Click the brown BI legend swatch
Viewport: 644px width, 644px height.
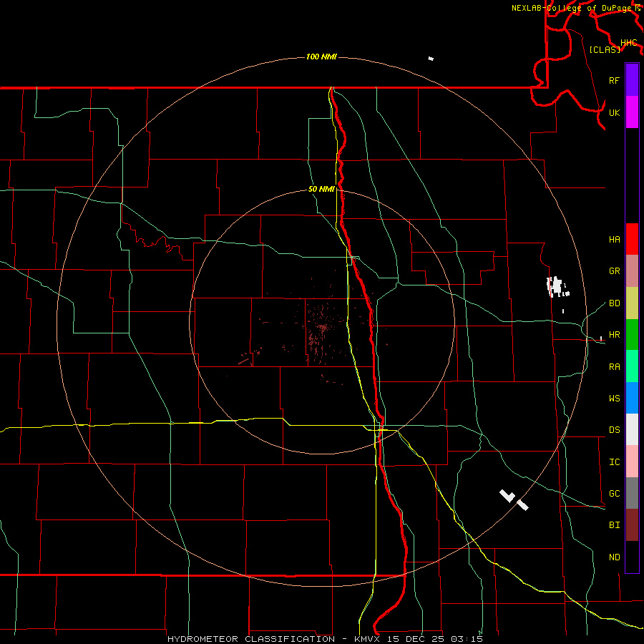(632, 525)
